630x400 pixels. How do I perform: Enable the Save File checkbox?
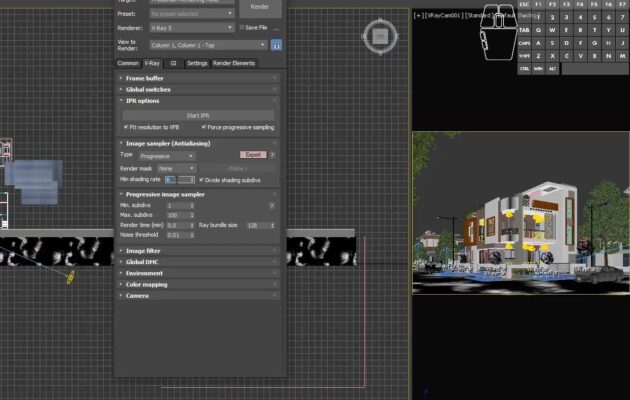pos(241,28)
